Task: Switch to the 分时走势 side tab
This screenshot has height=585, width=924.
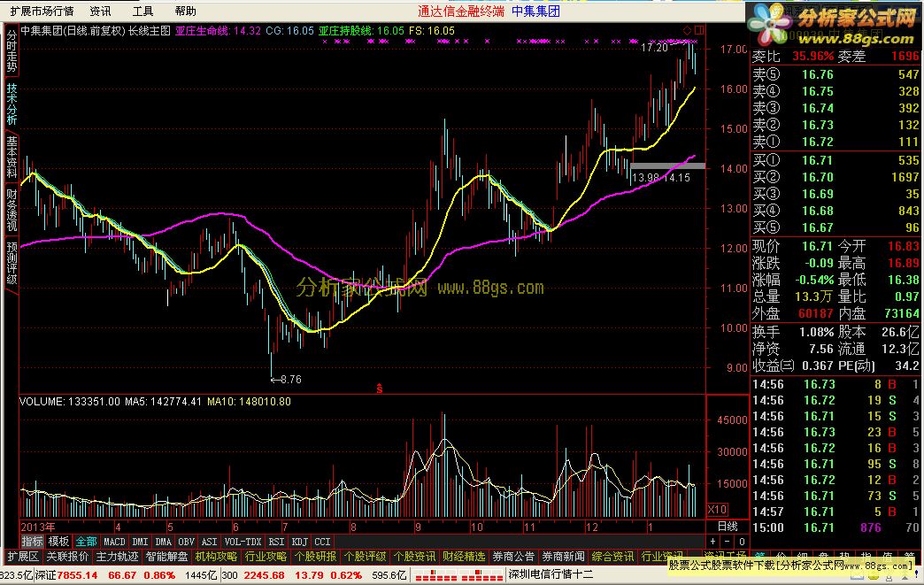Action: pos(12,51)
